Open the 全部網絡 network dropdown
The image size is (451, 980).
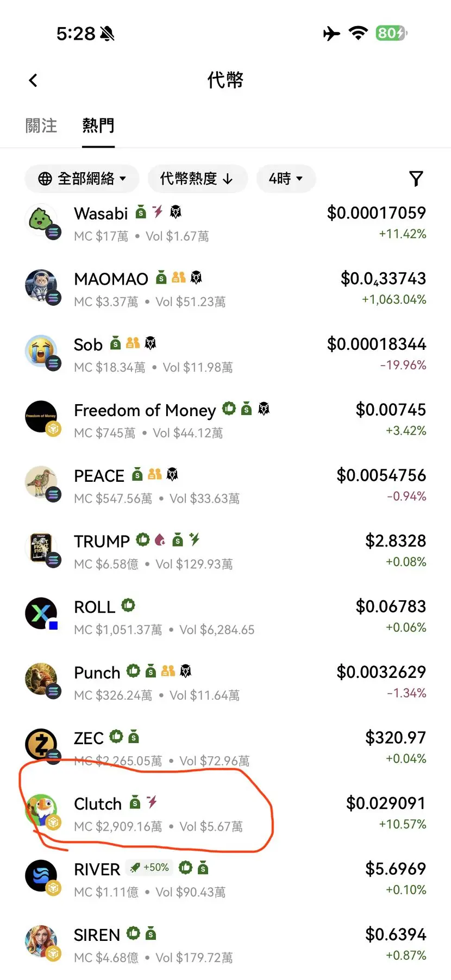82,179
